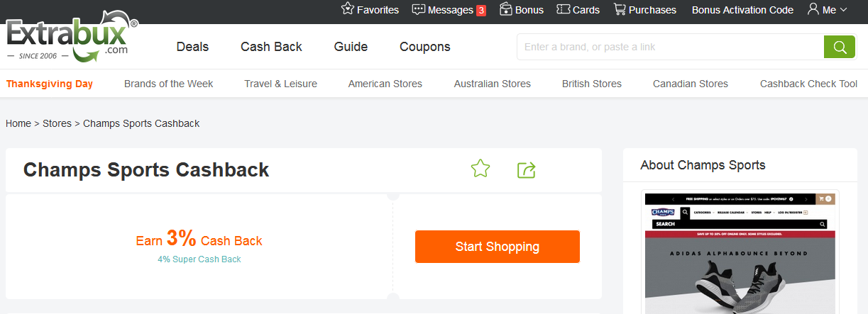This screenshot has height=314, width=868.
Task: Go to the Coupons menu
Action: [424, 47]
